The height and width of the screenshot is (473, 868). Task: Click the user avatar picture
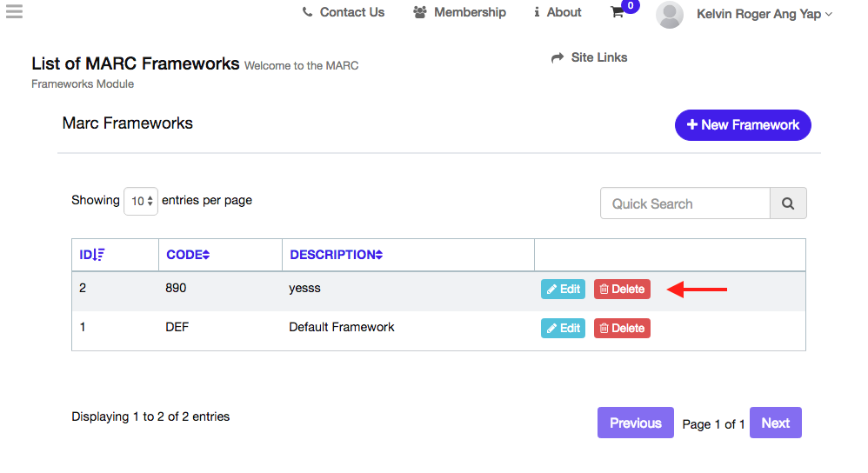(669, 14)
